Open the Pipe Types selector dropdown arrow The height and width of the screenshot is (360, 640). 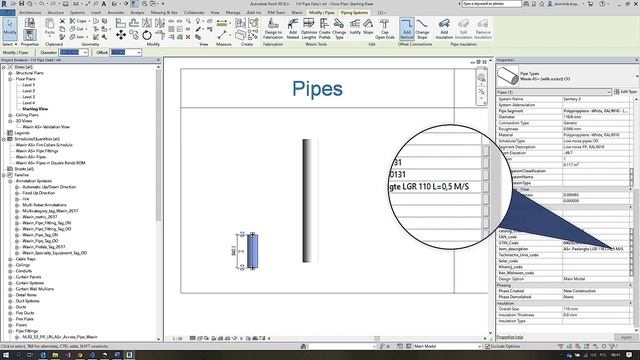point(636,76)
